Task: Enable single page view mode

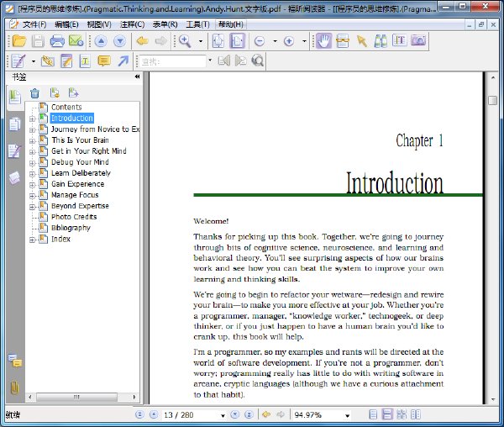Action: pos(373,414)
